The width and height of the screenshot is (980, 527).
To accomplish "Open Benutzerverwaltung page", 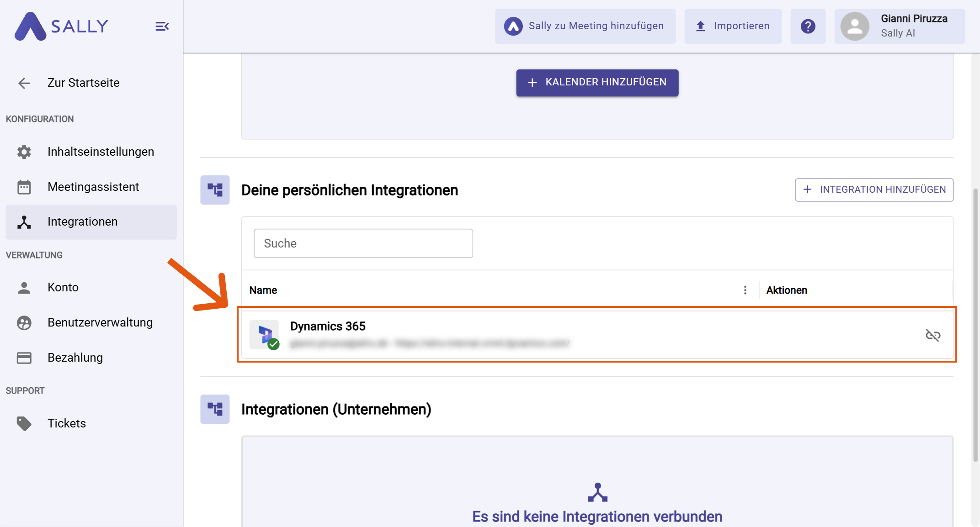I will [91, 322].
